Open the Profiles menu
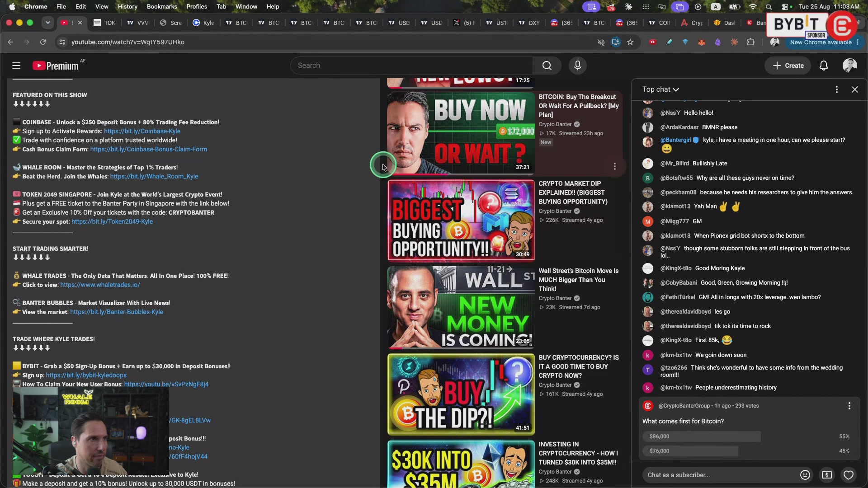The height and width of the screenshot is (488, 868). 197,6
